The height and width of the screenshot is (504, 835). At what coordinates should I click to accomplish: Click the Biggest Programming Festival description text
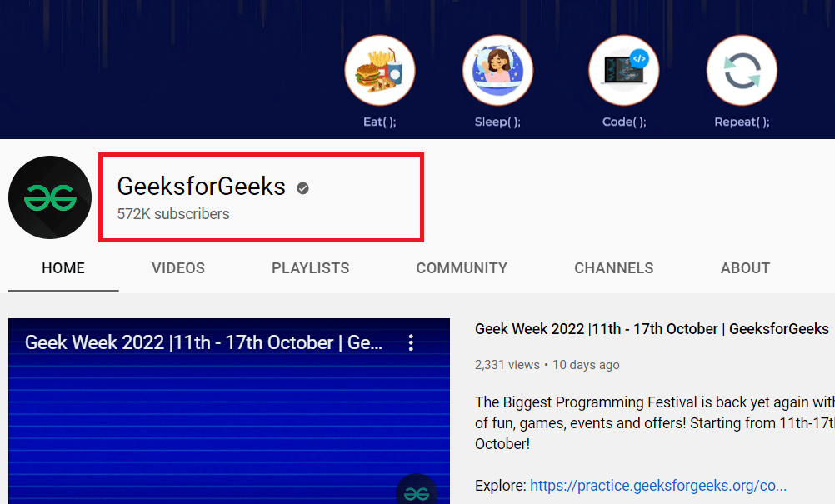tap(654, 422)
